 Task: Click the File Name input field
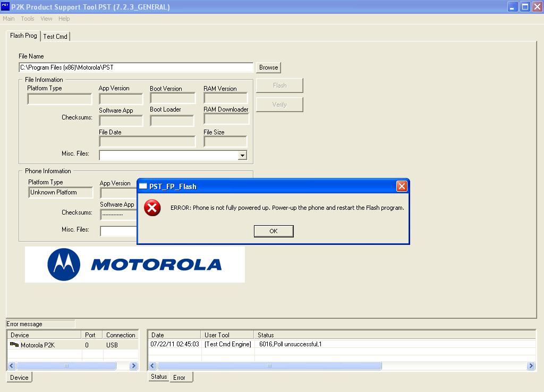click(136, 67)
